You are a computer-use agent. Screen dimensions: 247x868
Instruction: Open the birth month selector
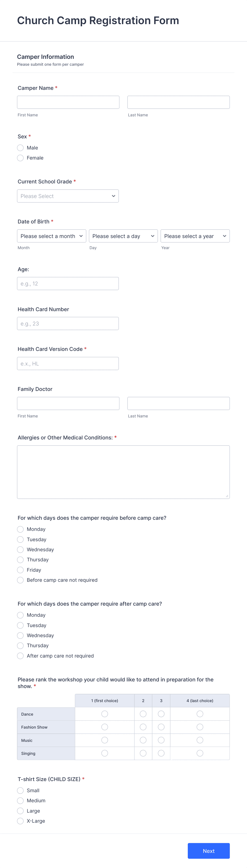pos(51,236)
